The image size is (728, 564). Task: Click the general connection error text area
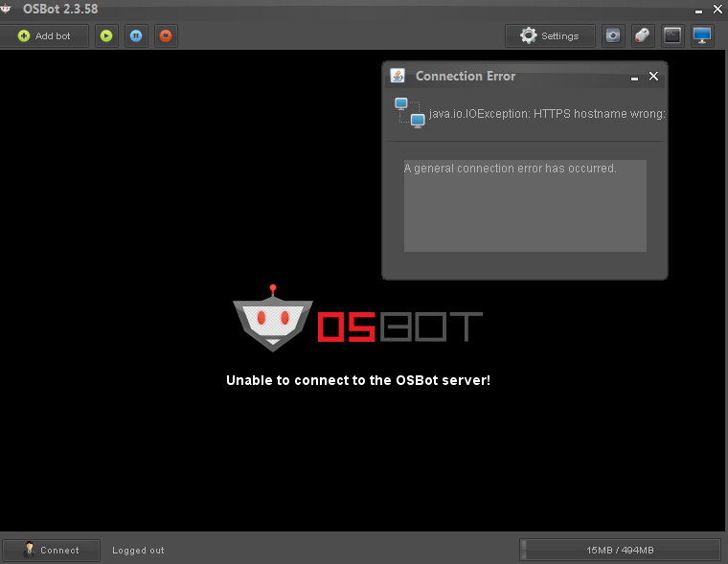[525, 206]
